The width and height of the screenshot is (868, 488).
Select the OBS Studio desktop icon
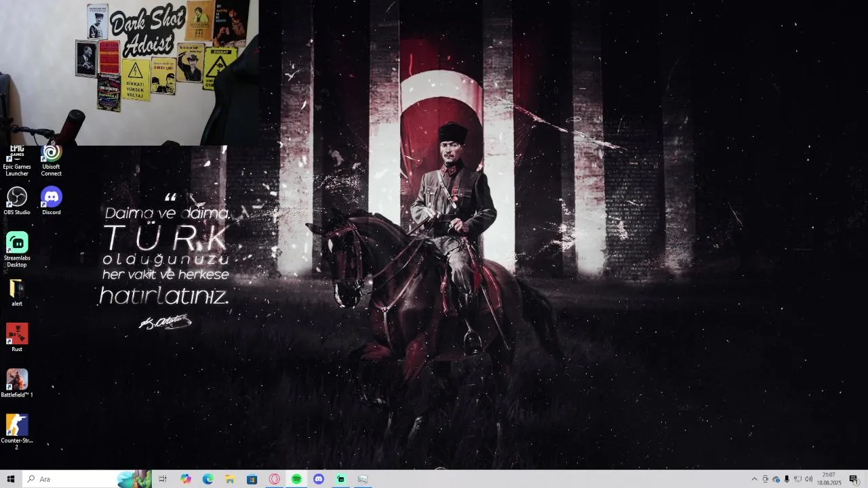17,201
